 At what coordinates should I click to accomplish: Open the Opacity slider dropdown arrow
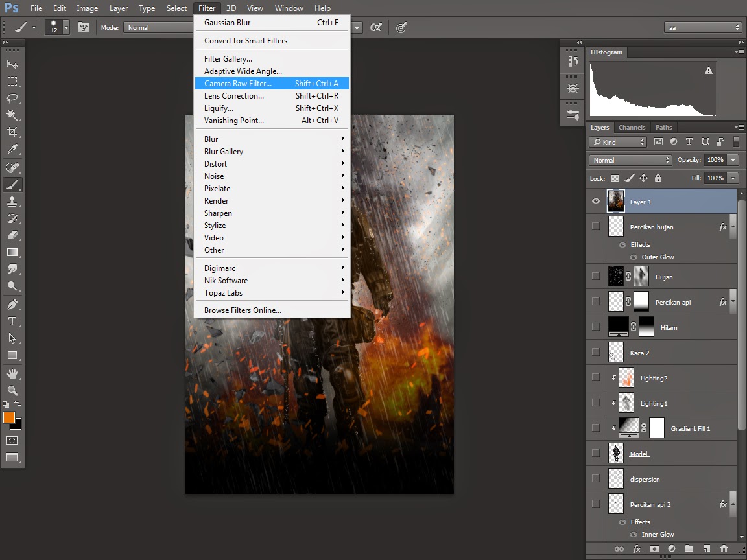coord(733,160)
